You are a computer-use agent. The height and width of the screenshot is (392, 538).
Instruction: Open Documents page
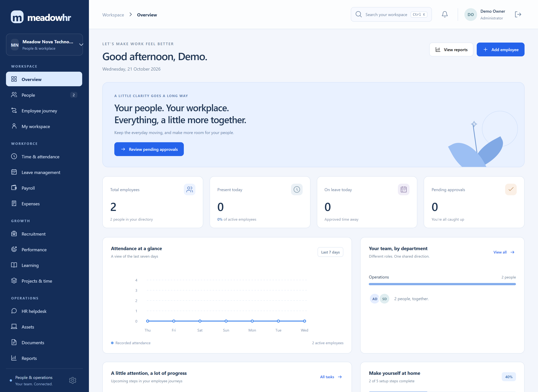[44, 342]
